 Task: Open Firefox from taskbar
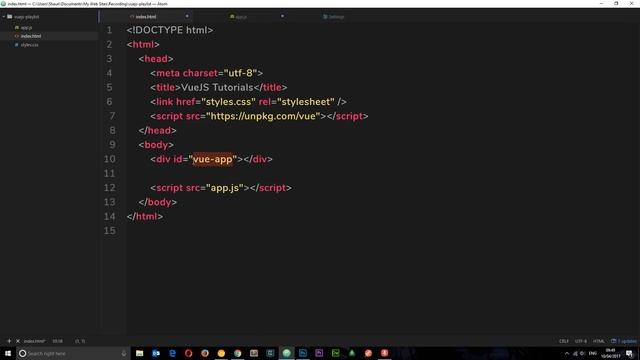[x=205, y=353]
